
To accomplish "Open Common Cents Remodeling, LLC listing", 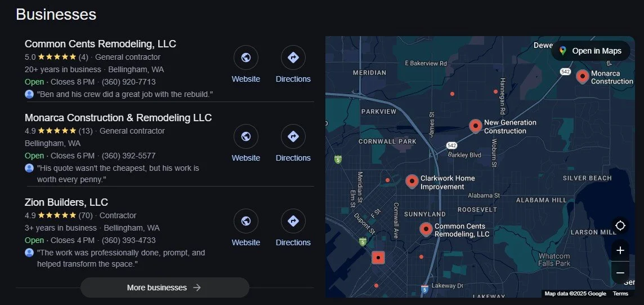I will [100, 43].
